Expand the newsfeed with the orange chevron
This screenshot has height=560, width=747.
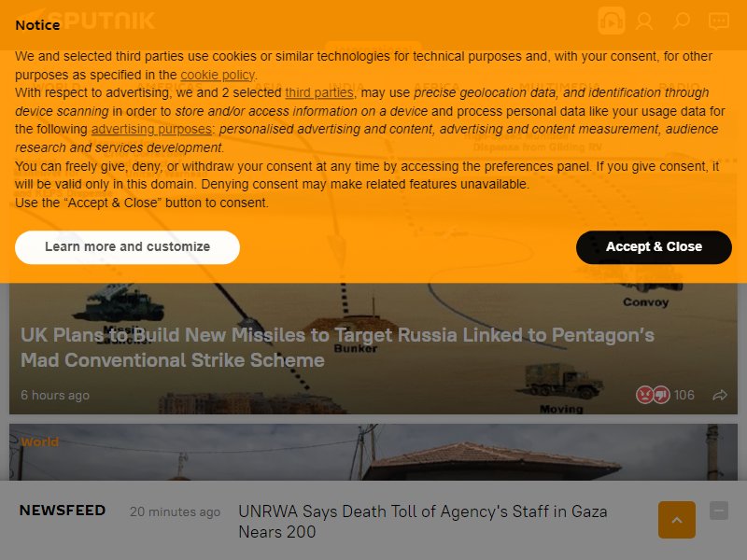[676, 520]
